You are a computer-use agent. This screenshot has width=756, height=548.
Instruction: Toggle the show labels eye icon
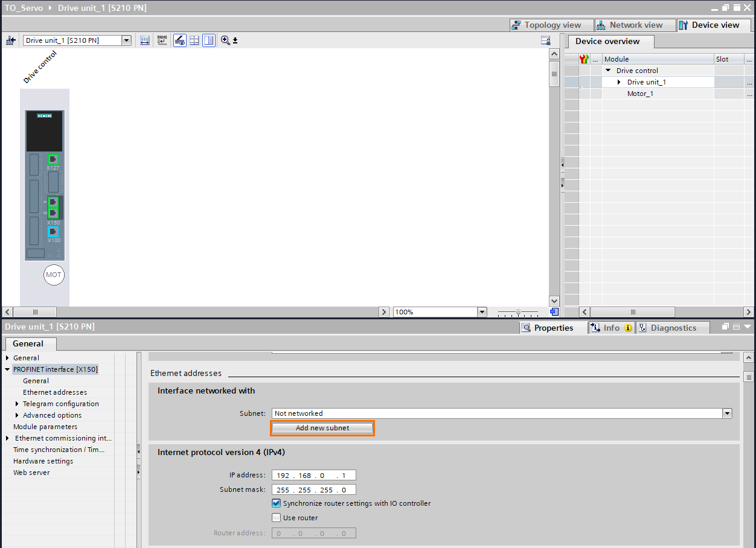[179, 40]
